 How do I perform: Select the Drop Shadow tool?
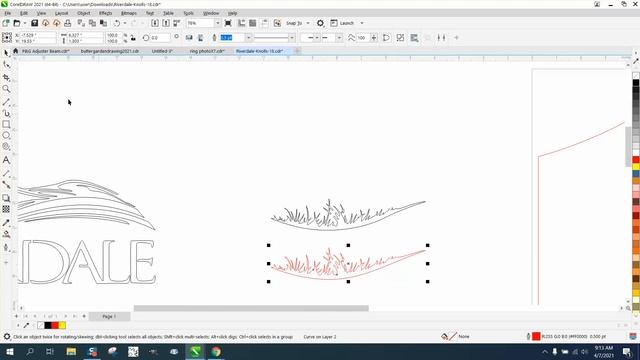[6, 198]
